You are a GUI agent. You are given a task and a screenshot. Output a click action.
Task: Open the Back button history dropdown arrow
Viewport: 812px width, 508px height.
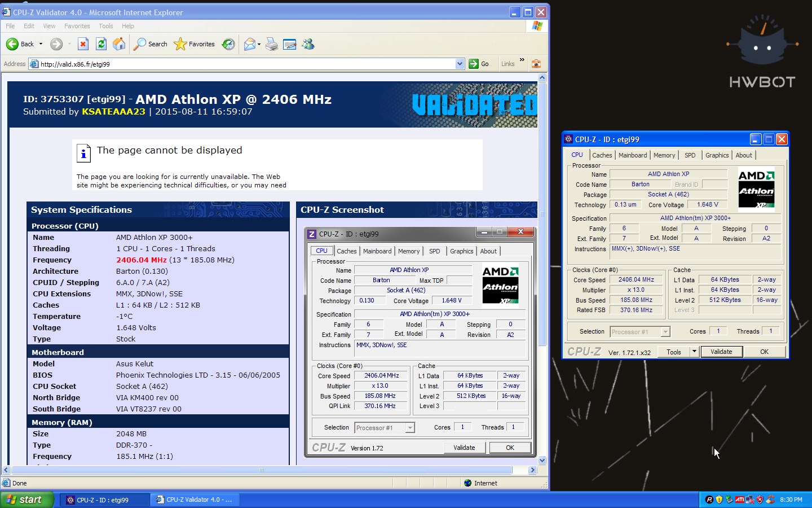click(x=41, y=44)
